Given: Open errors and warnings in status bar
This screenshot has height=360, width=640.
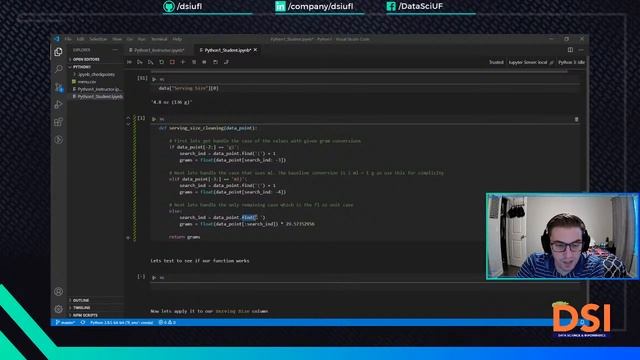Looking at the screenshot, I should tap(167, 322).
